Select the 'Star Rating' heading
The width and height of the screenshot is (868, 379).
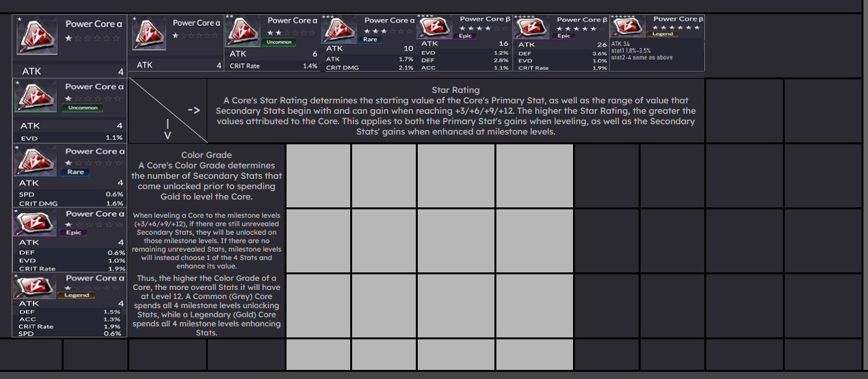click(x=455, y=90)
